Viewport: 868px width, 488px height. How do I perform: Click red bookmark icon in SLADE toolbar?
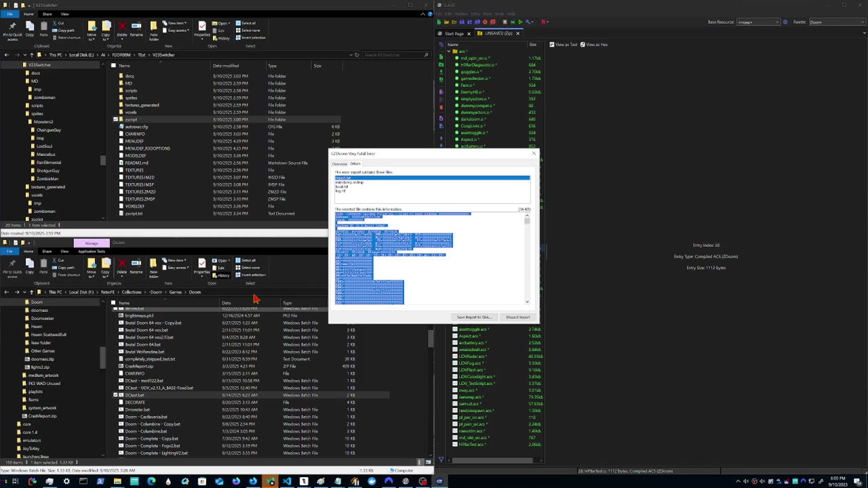[543, 22]
